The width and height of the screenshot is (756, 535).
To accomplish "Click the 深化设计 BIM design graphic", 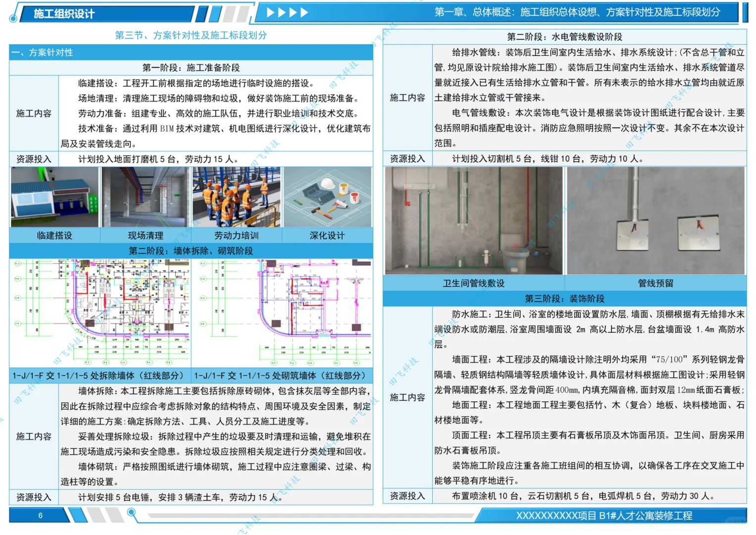I will 328,197.
